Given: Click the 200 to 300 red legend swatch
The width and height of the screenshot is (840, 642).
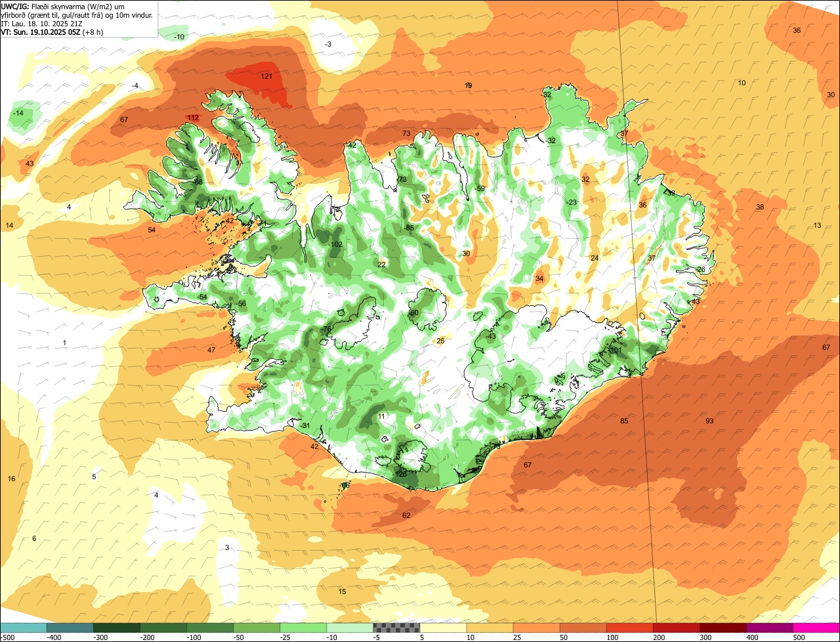Looking at the screenshot, I should pyautogui.click(x=676, y=628).
